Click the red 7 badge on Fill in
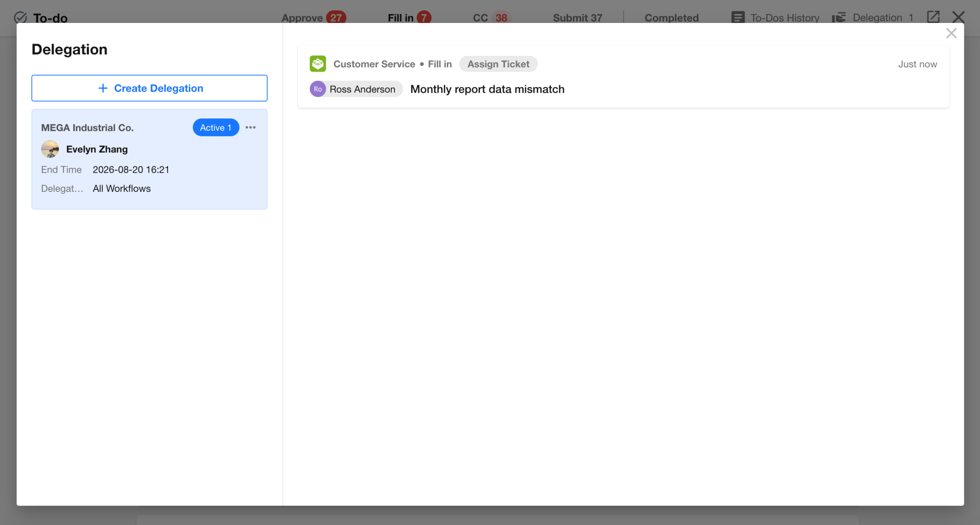This screenshot has width=980, height=525. 424,18
